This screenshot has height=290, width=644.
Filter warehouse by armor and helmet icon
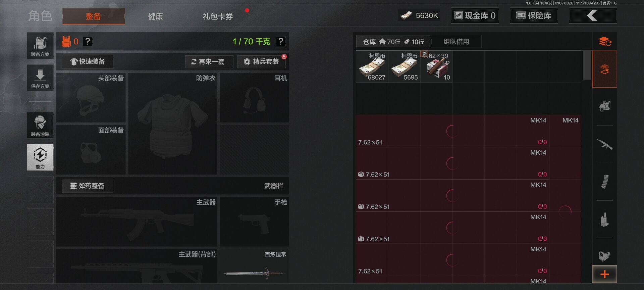tap(605, 106)
